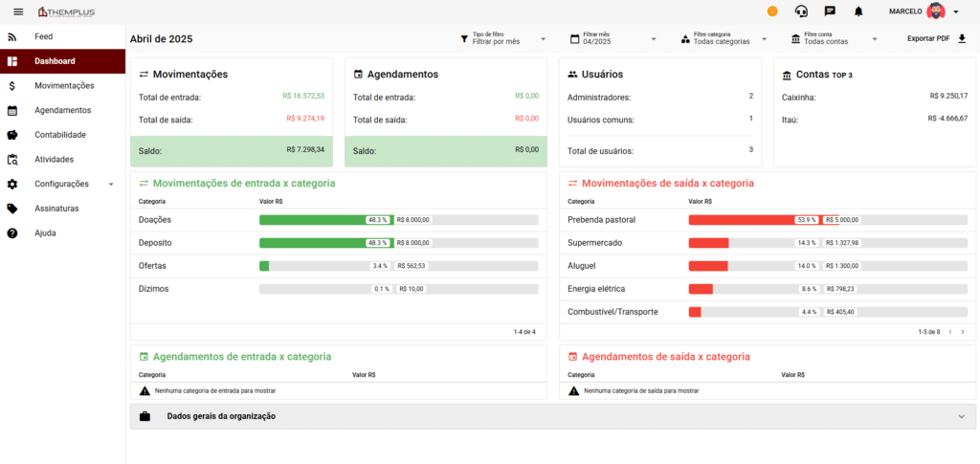Click saldo value R$ 7.298,34
980x464 pixels.
click(305, 150)
